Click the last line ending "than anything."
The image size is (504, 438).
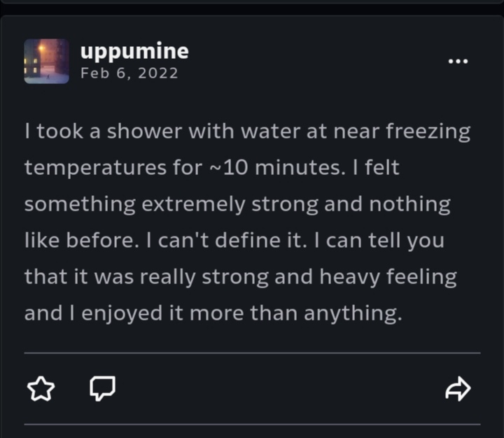213,313
